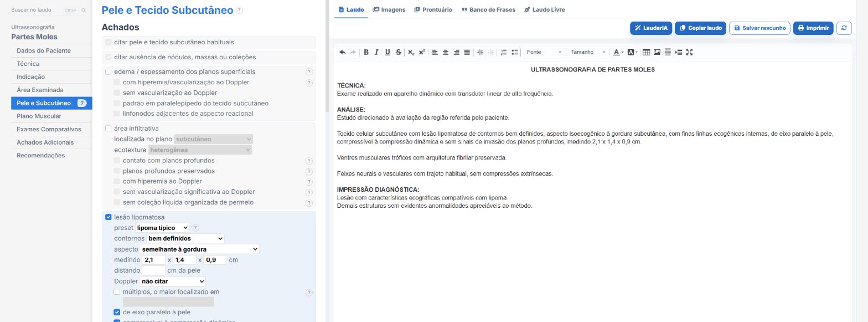The image size is (868, 322).
Task: Open help for edema / espessamento row
Action: [x=309, y=71]
